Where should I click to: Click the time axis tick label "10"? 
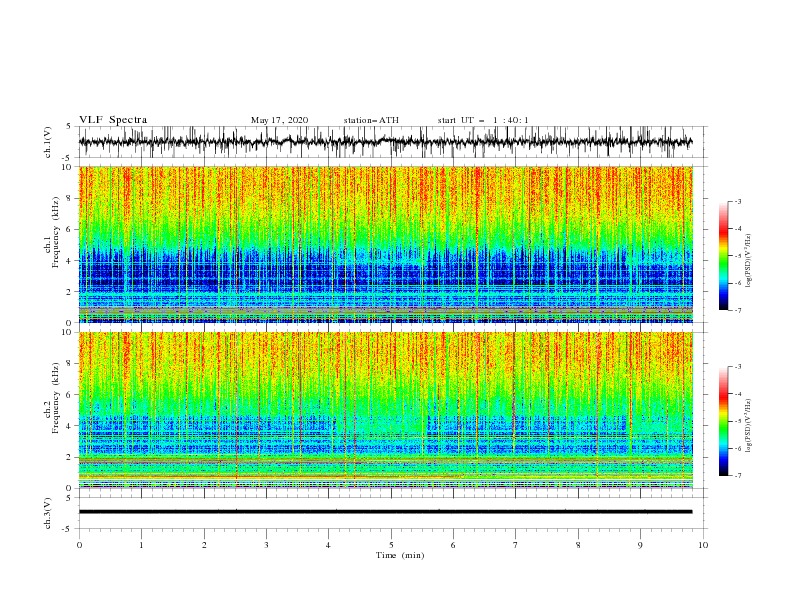click(x=703, y=545)
